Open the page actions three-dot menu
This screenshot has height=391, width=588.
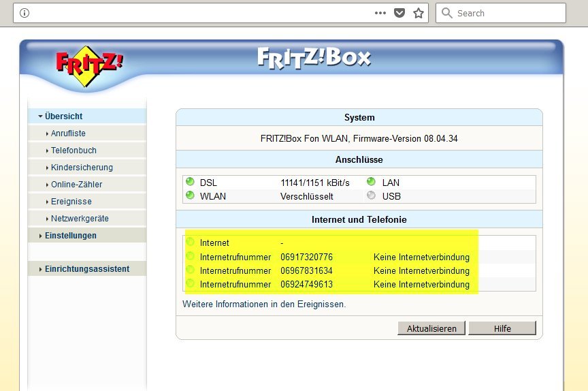pos(380,13)
